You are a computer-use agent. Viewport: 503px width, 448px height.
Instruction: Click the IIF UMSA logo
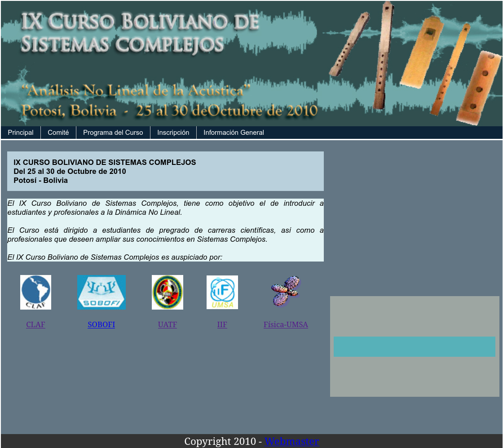tap(222, 292)
